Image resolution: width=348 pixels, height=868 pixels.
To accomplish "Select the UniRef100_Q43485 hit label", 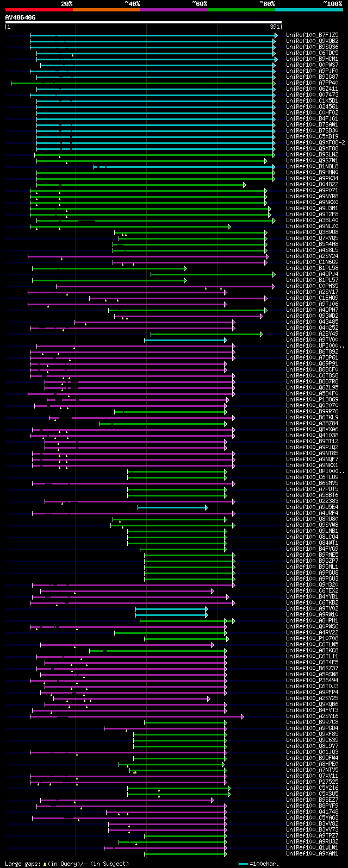I will (312, 322).
